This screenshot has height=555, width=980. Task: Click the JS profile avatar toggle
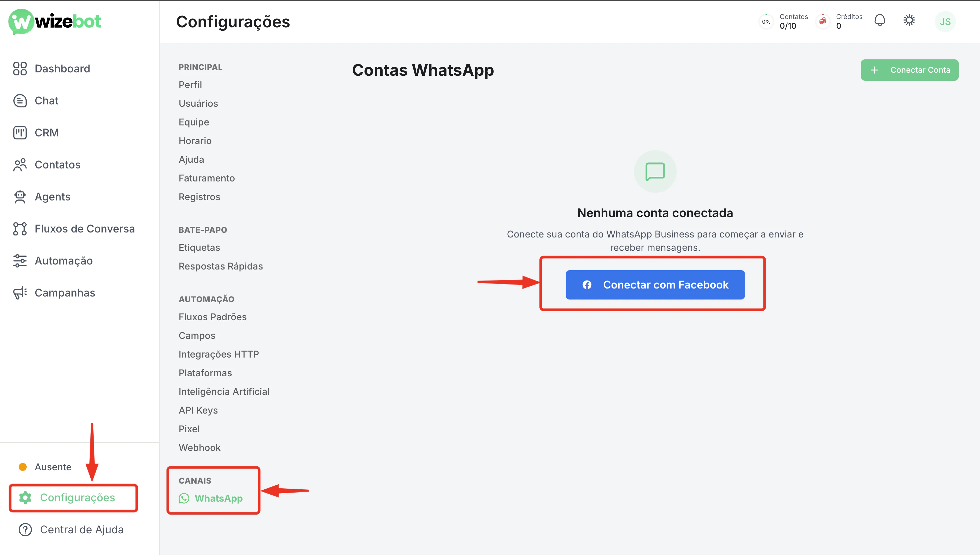[945, 21]
